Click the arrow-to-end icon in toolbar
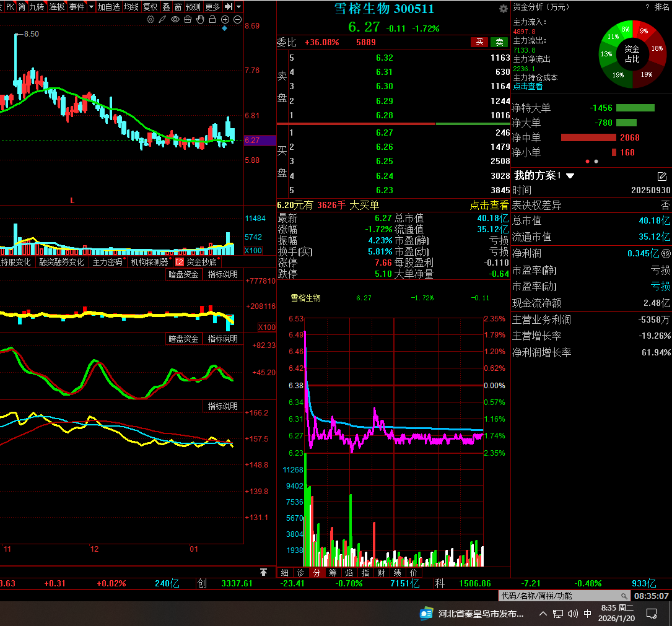 point(229,6)
